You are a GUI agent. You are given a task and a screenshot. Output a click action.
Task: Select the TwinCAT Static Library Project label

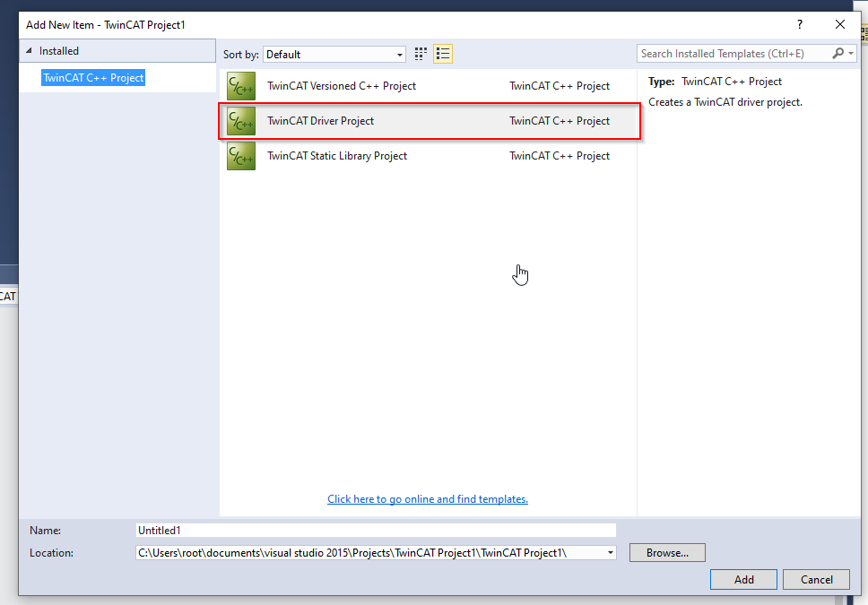pos(337,156)
